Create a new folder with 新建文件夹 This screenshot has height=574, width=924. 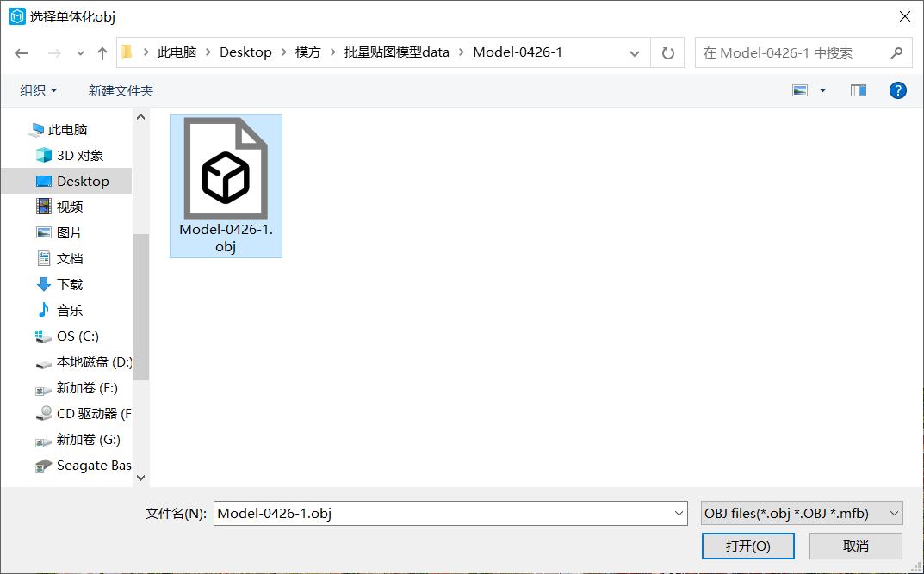coord(121,90)
